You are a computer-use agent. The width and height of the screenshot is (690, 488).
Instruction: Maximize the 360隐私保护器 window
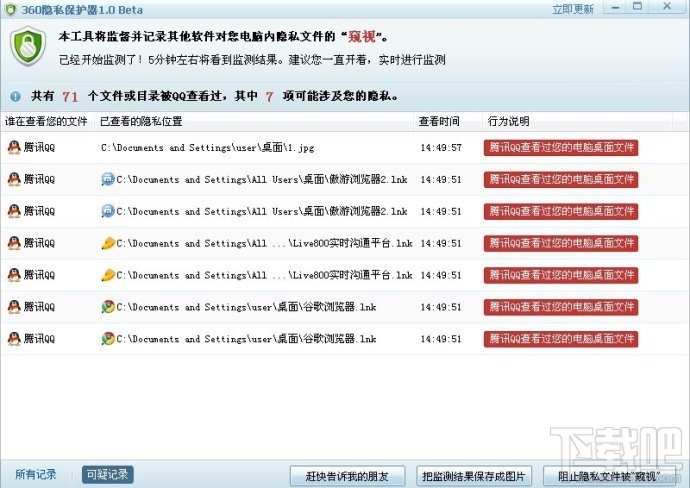637,7
